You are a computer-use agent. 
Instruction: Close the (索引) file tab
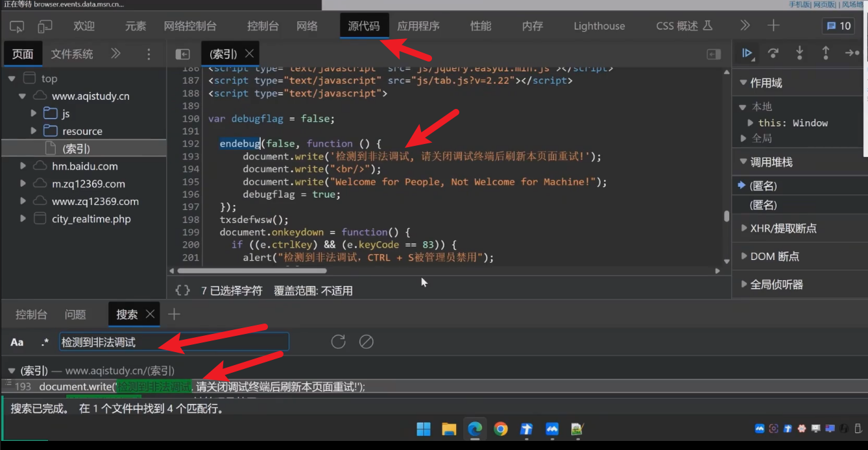click(249, 54)
